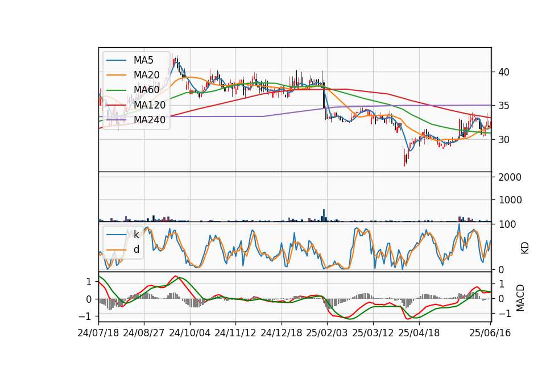
Task: Click the price axis label 40
Action: 504,72
